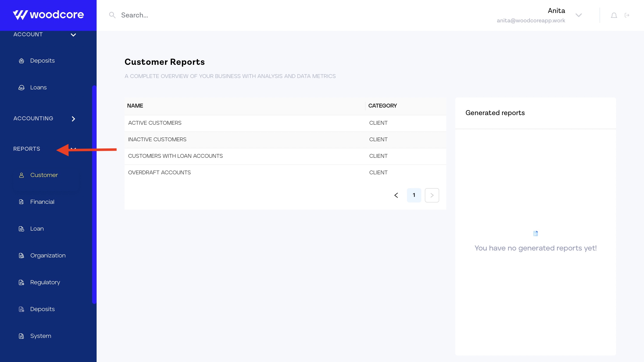
Task: Focus the Search input field
Action: click(200, 15)
